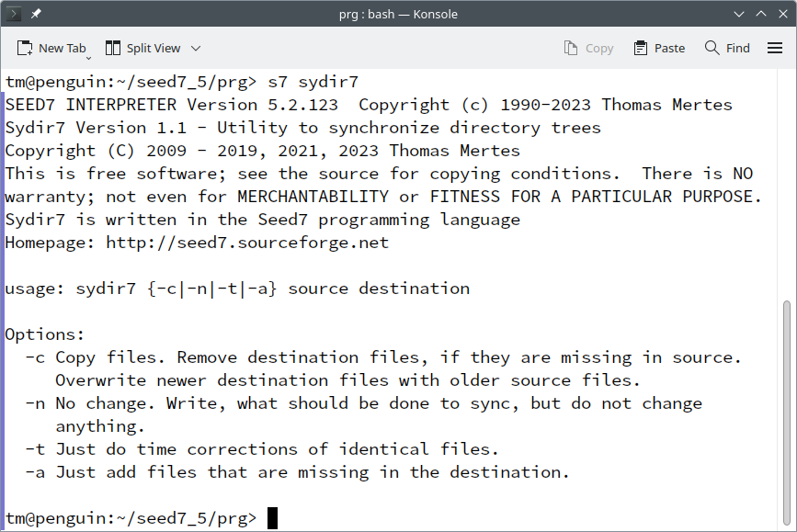Click the Paste clipboard icon

click(641, 49)
